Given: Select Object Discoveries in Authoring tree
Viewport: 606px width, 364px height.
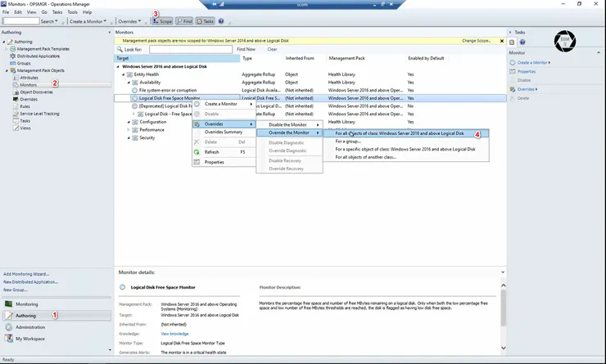Looking at the screenshot, I should click(x=36, y=92).
